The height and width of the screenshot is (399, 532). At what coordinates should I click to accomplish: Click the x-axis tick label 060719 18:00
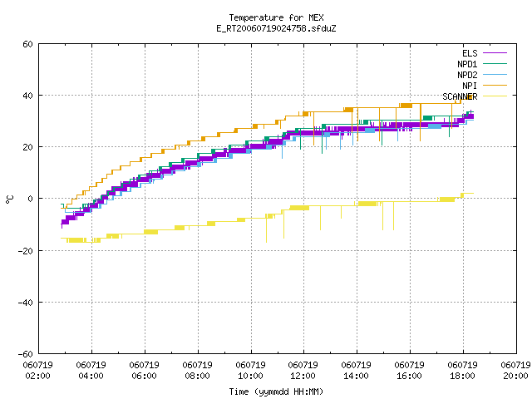coord(462,371)
